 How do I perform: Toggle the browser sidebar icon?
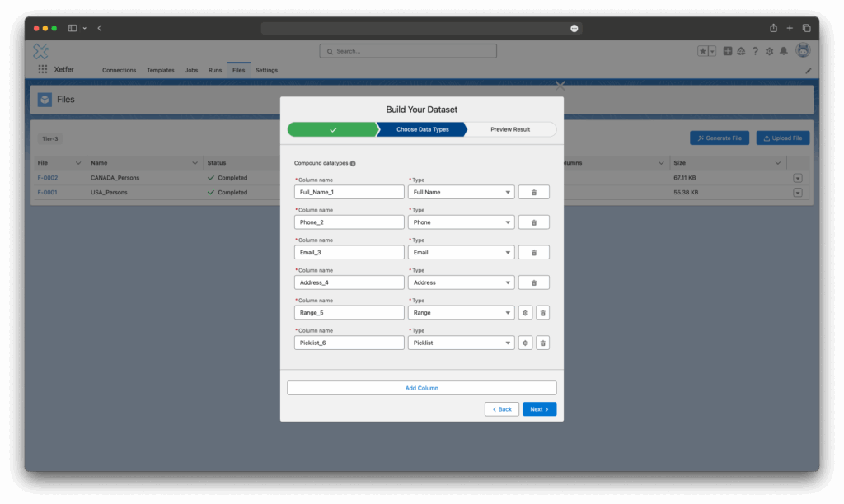73,28
